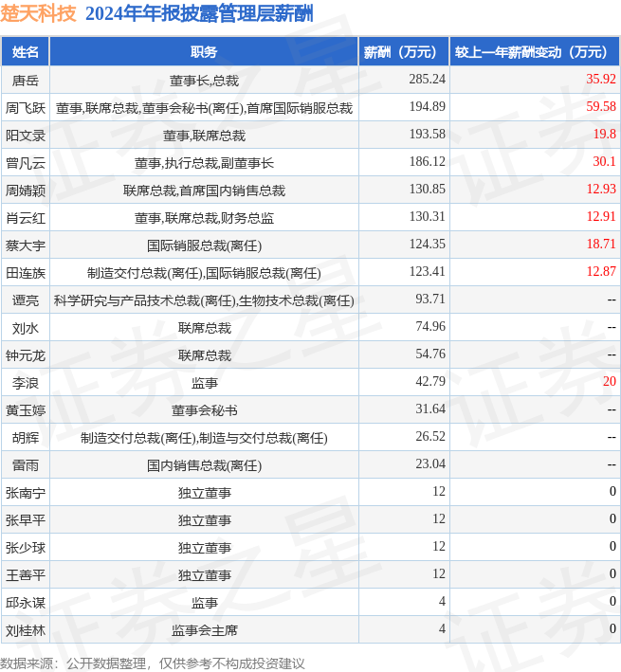Image resolution: width=621 pixels, height=672 pixels.
Task: Click salary value 186.12
Action: (x=427, y=161)
